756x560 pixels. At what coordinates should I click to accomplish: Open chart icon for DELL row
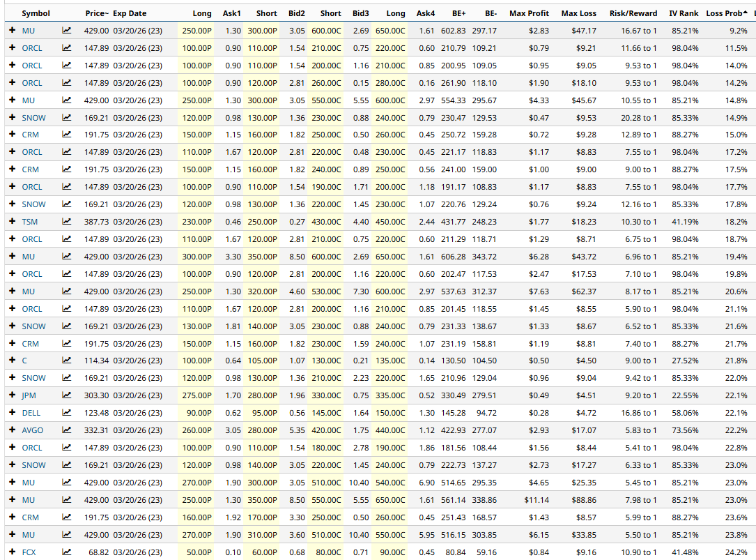[66, 413]
